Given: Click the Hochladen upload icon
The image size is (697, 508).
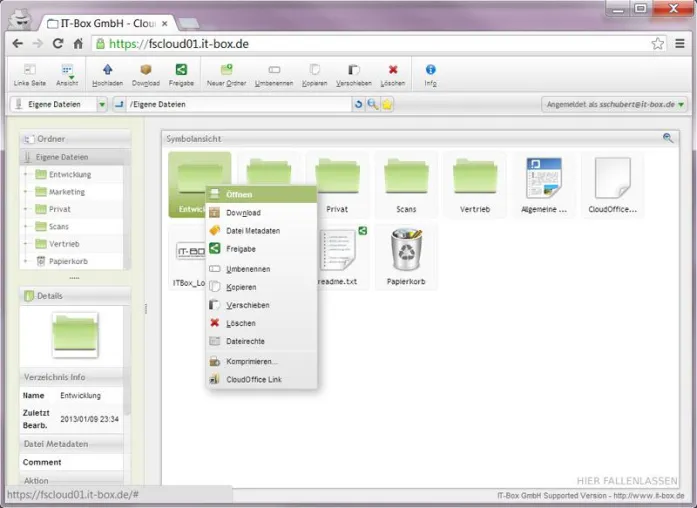Looking at the screenshot, I should tap(108, 75).
